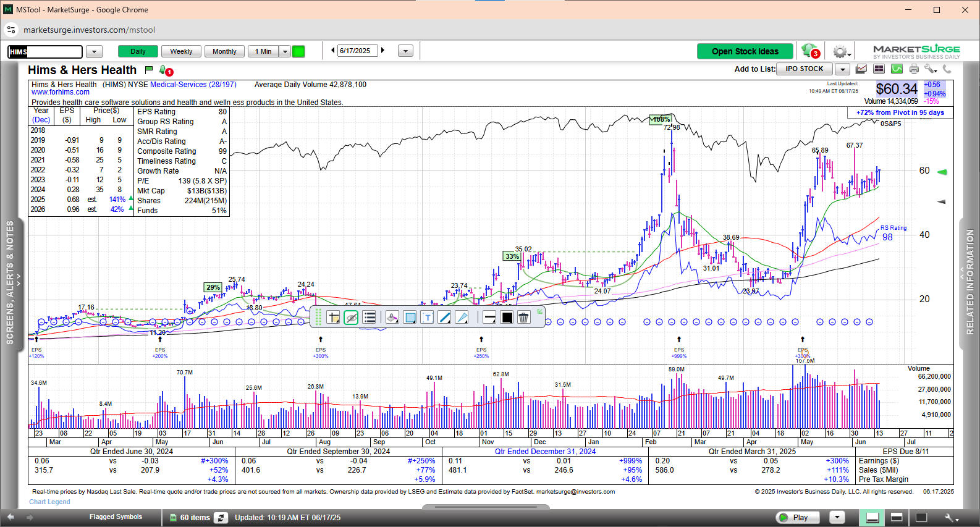The width and height of the screenshot is (980, 527).
Task: Click the phone contact icon
Action: coord(947,69)
